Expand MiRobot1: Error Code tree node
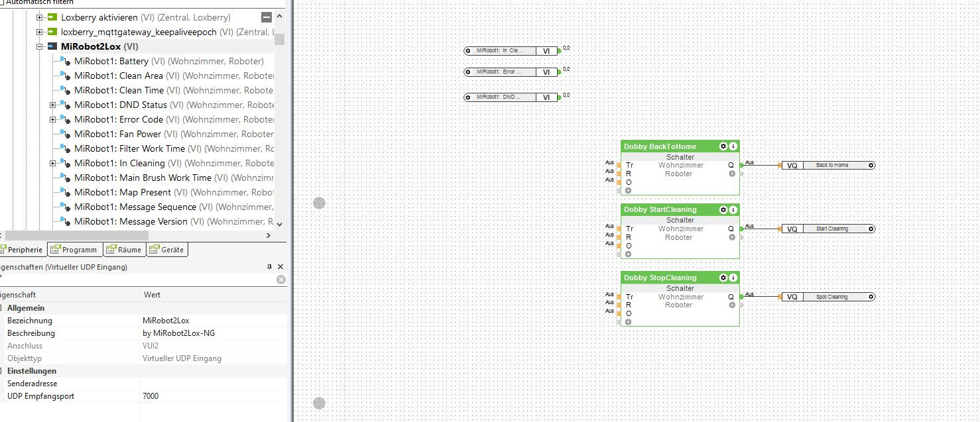 tap(53, 119)
